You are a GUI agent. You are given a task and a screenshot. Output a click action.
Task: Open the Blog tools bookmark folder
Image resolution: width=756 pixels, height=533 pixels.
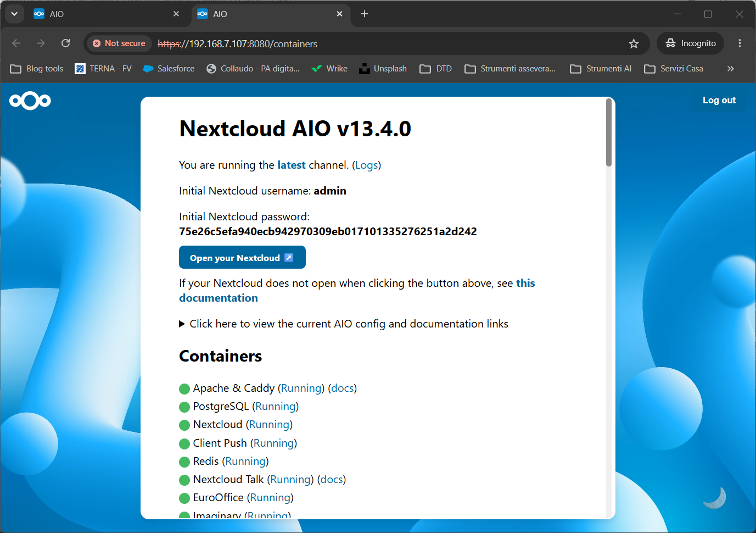click(x=37, y=69)
